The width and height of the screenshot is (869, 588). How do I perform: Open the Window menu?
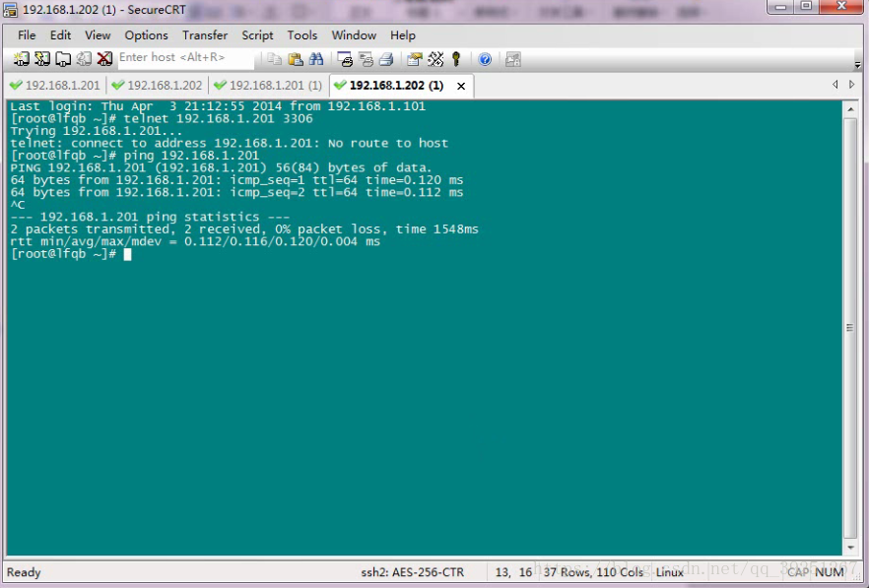354,34
